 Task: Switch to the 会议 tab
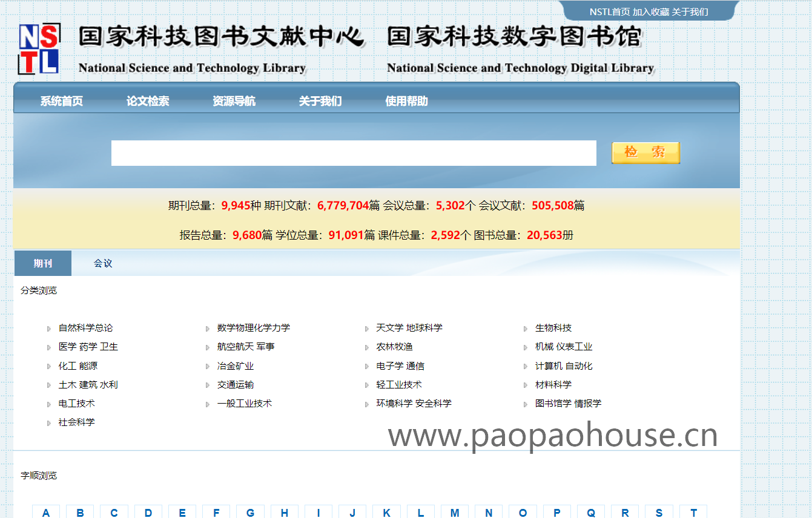click(103, 263)
